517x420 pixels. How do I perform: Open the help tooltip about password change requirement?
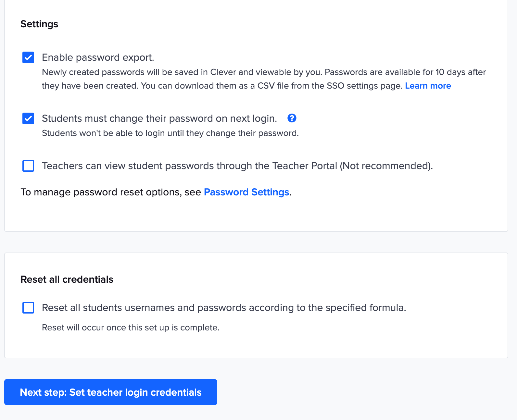[292, 118]
